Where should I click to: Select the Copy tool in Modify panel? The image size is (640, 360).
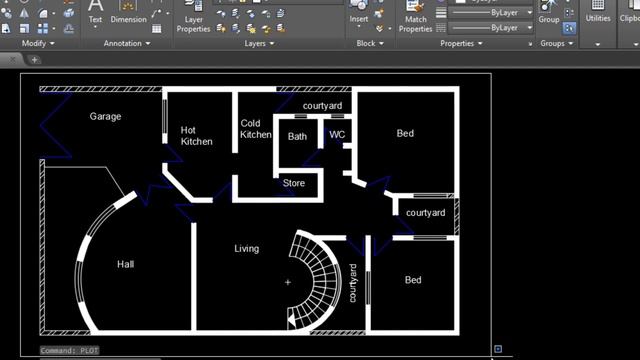tap(6, 13)
